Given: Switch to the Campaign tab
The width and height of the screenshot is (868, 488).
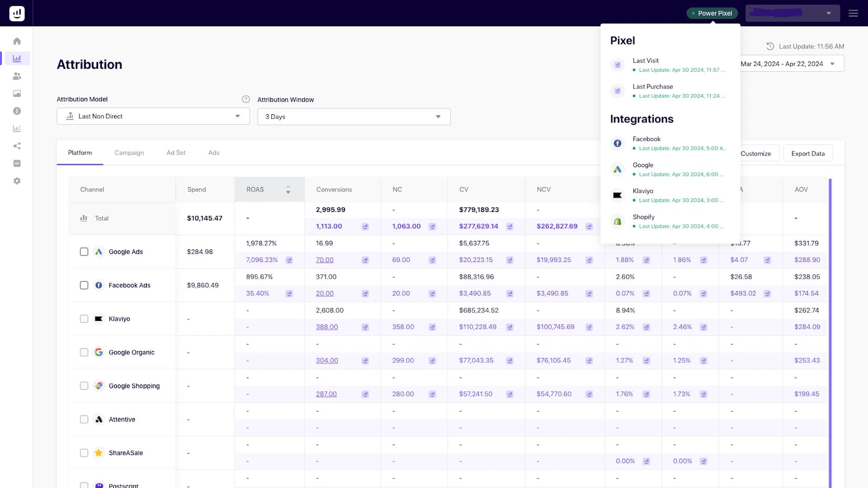Looking at the screenshot, I should (x=129, y=153).
